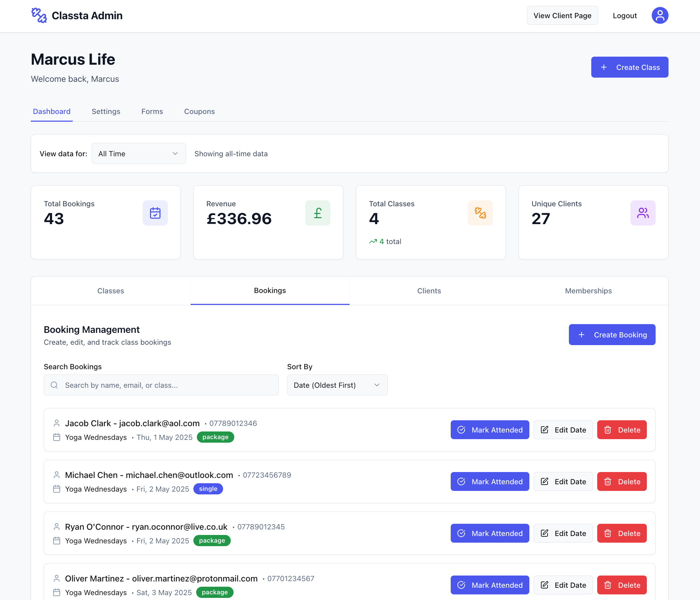700x600 pixels.
Task: Click the Create Booking button
Action: [612, 335]
